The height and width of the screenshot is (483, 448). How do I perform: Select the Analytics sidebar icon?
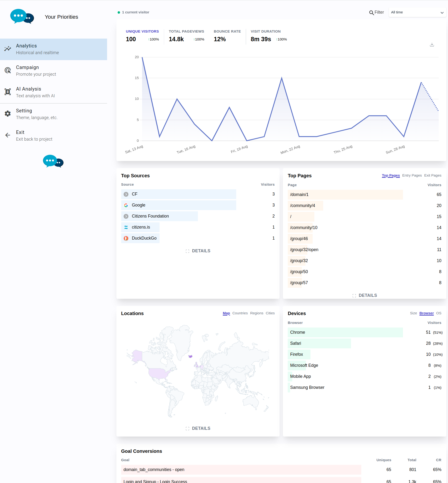click(x=7, y=49)
